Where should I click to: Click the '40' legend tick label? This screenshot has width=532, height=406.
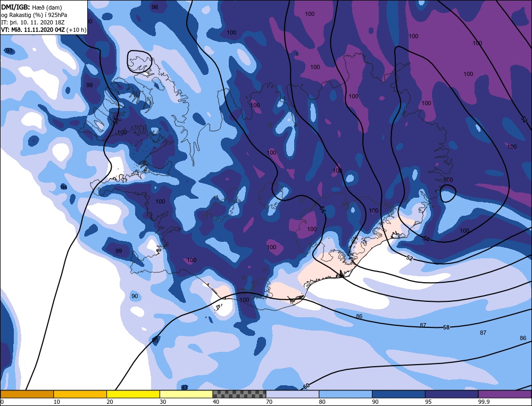[216, 402]
